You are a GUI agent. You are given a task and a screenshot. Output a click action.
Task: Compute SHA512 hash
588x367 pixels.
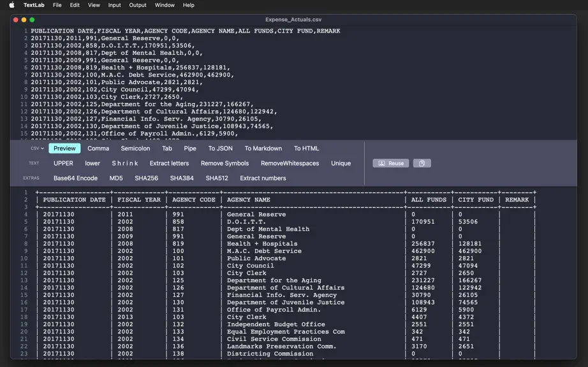coord(217,178)
